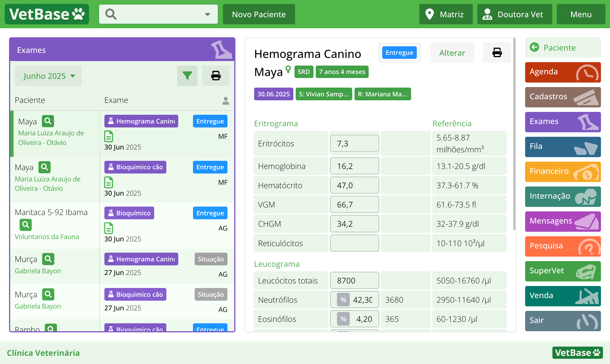Open document icon under Bioquímico exam
The width and height of the screenshot is (610, 364).
(109, 228)
